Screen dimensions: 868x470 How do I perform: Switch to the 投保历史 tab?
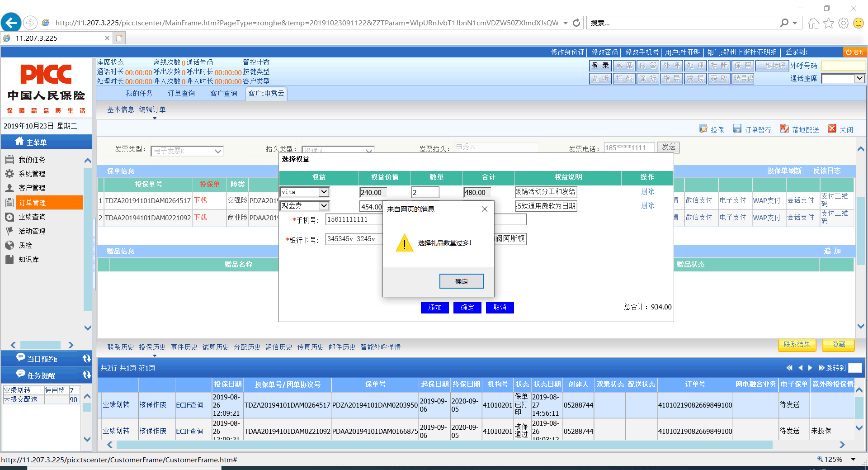pyautogui.click(x=152, y=347)
